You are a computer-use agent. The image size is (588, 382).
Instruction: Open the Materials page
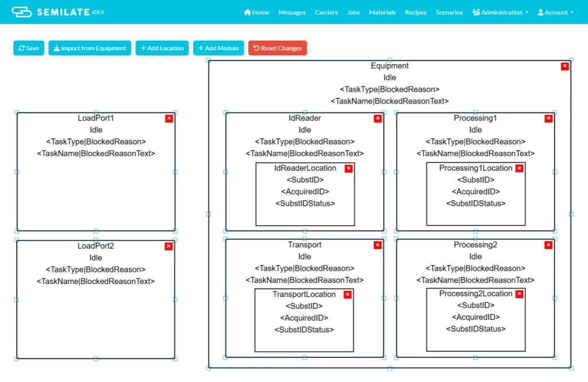382,13
